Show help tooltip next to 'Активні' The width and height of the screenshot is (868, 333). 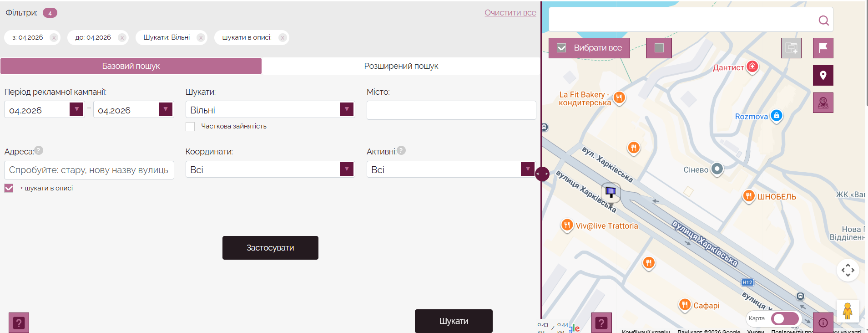tap(401, 150)
